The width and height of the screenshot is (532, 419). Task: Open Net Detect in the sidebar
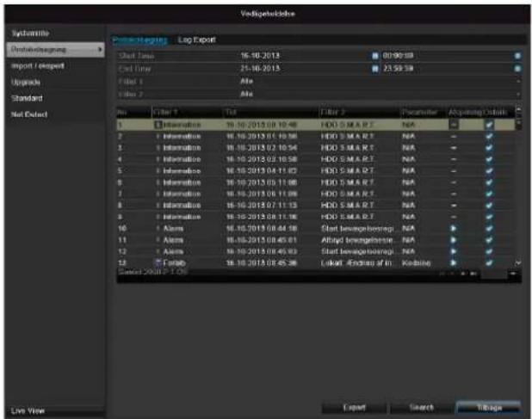pyautogui.click(x=29, y=114)
